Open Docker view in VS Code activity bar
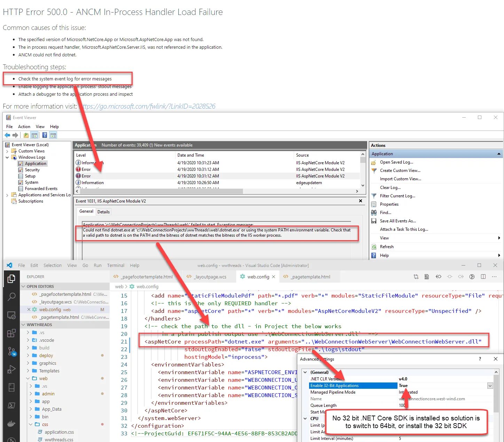 (11, 424)
